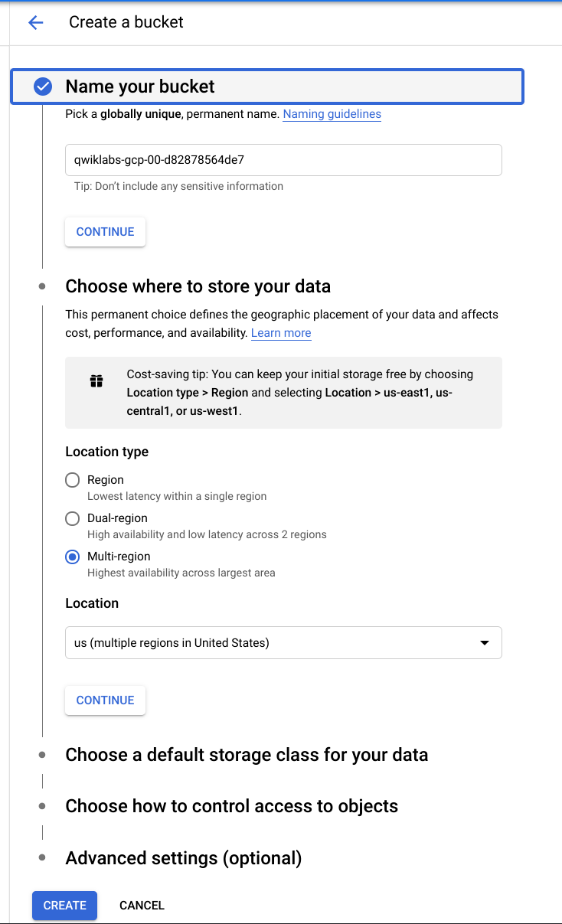Click Choose where to store your data heading
This screenshot has width=562, height=924.
198,286
